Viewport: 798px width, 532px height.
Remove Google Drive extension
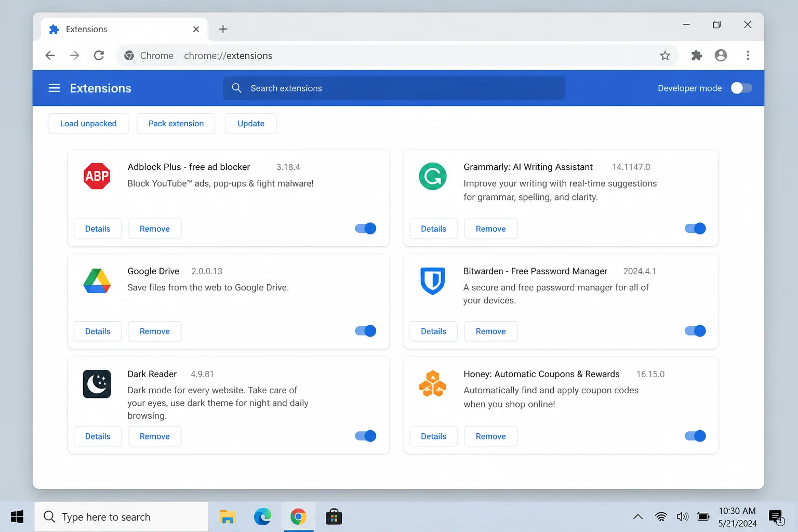coord(155,331)
